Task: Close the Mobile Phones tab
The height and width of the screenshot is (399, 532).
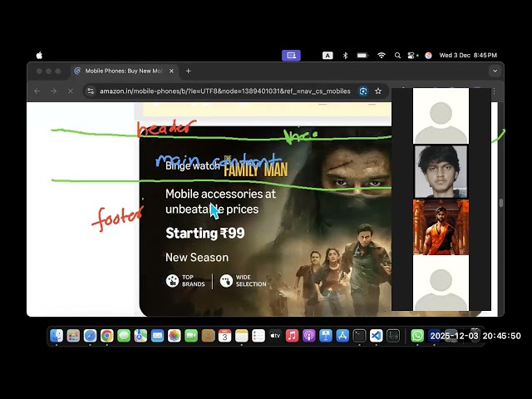Action: [x=171, y=71]
